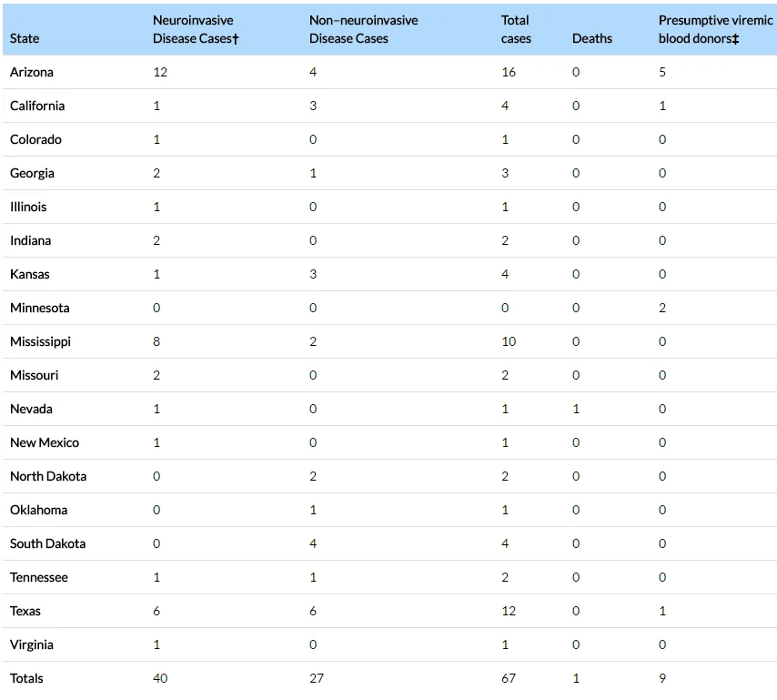Click the California state name
Screen dimensions: 777x700
point(37,107)
